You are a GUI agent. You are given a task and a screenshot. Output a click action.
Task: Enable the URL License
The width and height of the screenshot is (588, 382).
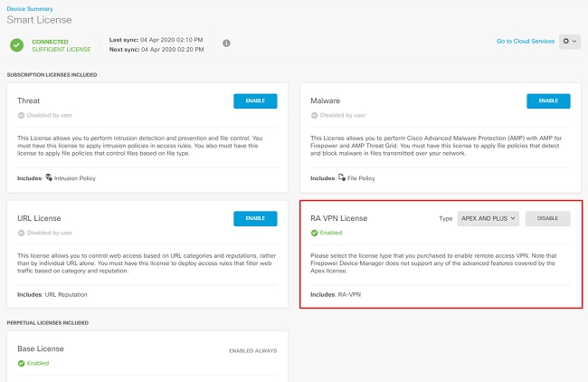255,218
